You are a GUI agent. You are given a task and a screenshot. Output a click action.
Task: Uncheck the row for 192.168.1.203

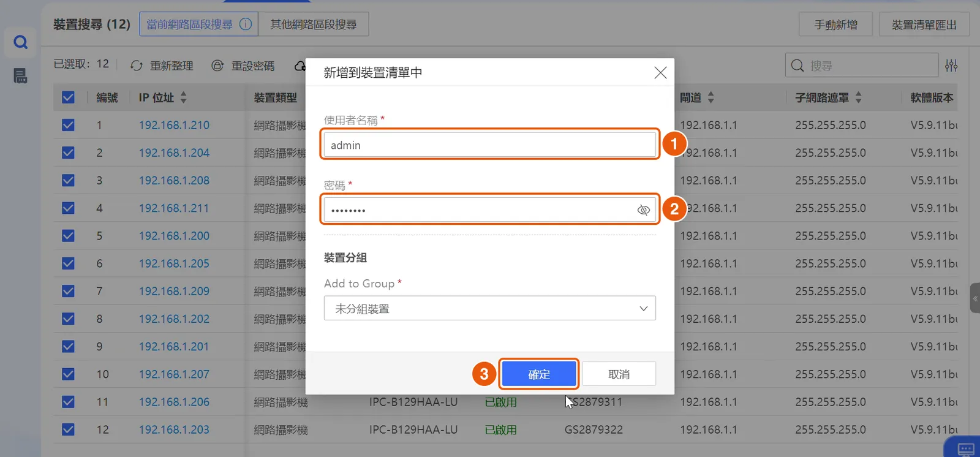68,429
